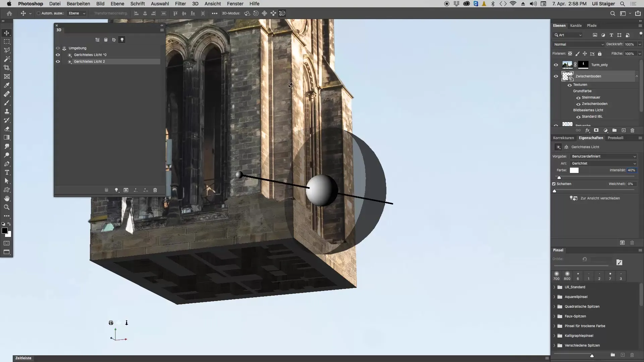
Task: Click the Intensität 40% input field
Action: [632, 170]
